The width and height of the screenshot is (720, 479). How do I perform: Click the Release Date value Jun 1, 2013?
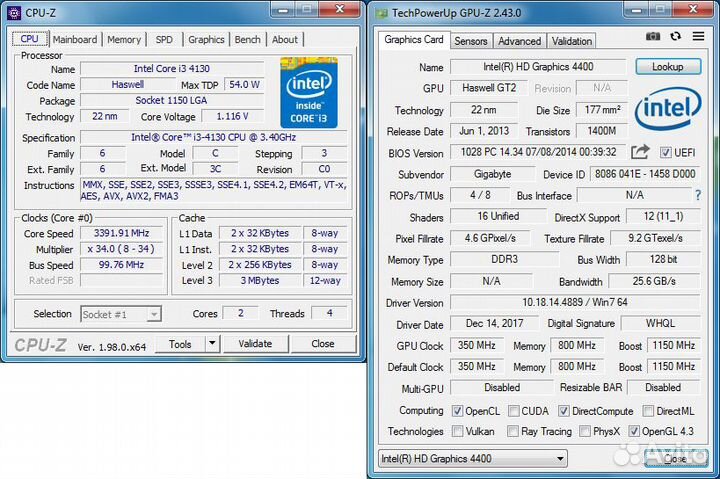(484, 131)
